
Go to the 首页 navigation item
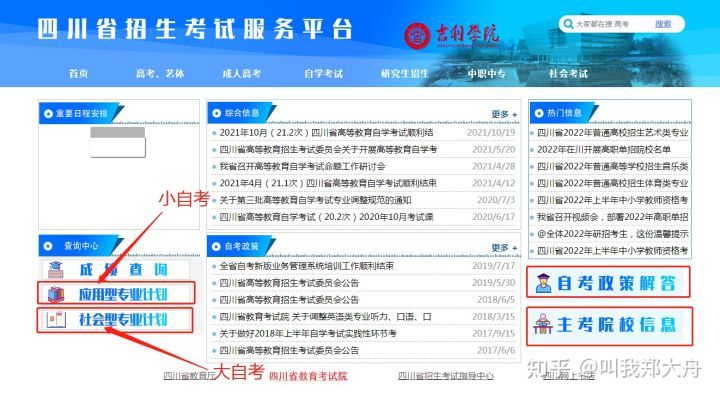79,73
